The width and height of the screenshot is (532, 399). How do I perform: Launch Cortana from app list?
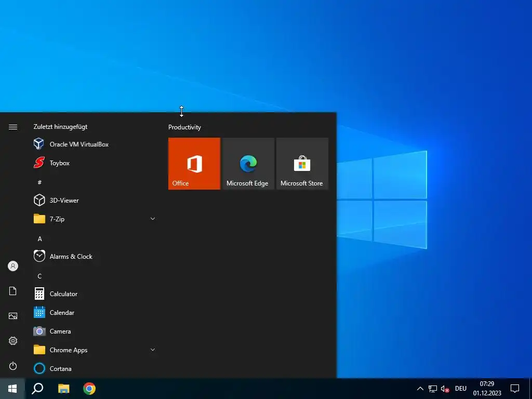point(95,368)
